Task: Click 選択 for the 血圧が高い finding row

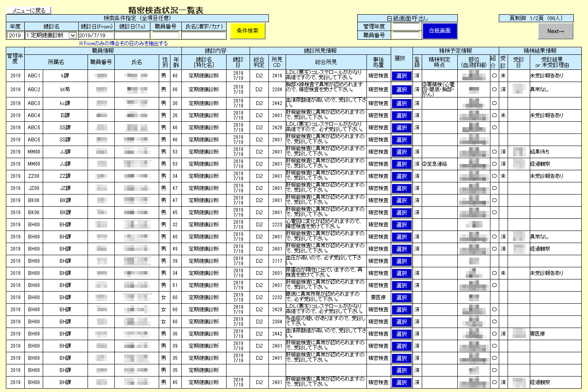Action: point(402,261)
